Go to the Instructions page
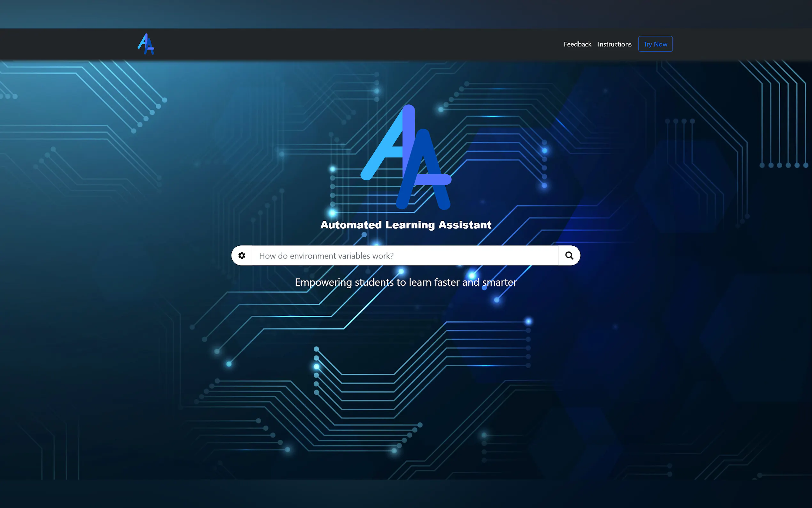 [614, 44]
